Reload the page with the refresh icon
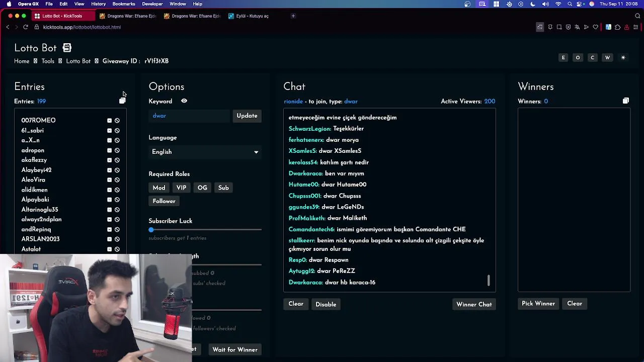The image size is (644, 362). pos(26,27)
